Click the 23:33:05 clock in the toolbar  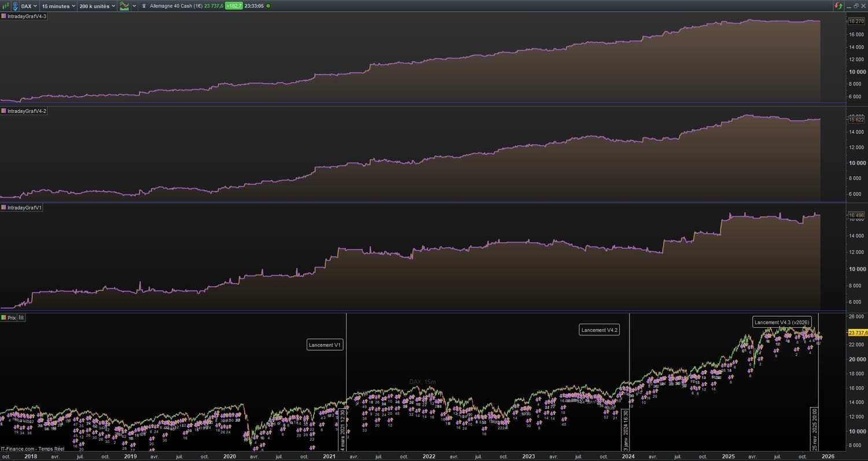coord(254,6)
